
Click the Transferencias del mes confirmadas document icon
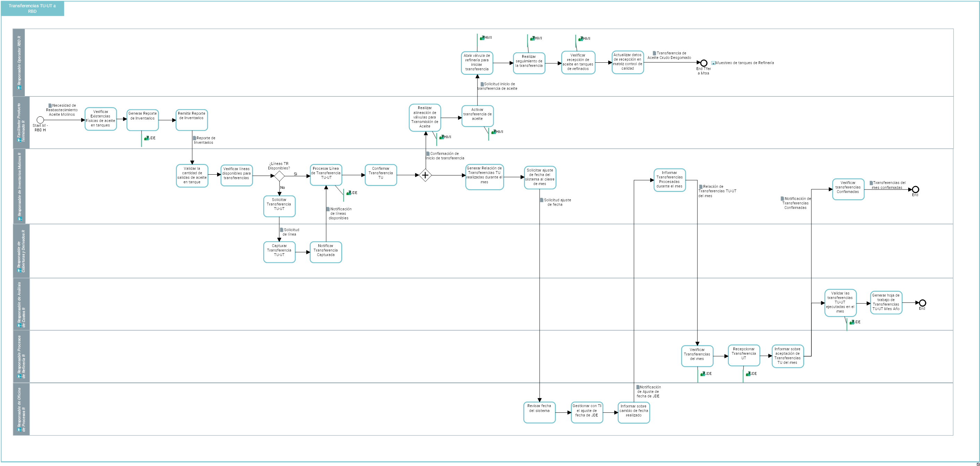tap(871, 183)
